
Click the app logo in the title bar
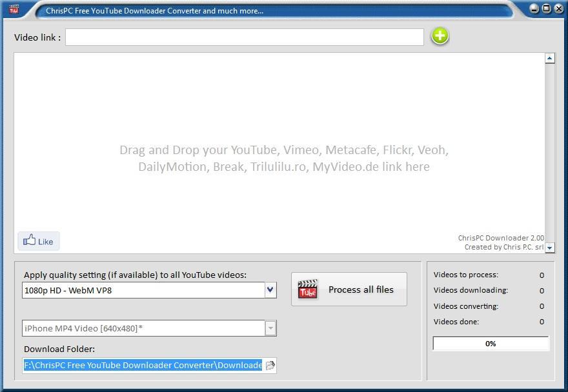14,8
